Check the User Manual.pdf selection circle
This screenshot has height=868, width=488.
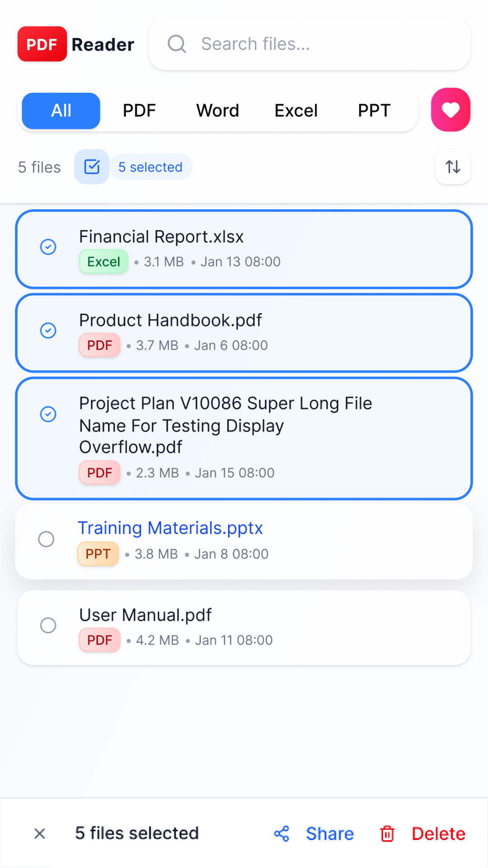(48, 625)
